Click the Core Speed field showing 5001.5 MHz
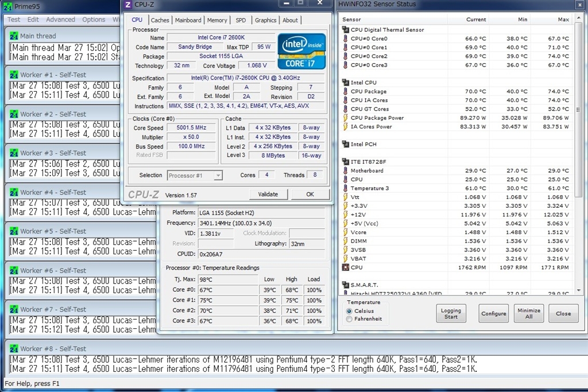Screen dimensions: 588x392 (191, 128)
